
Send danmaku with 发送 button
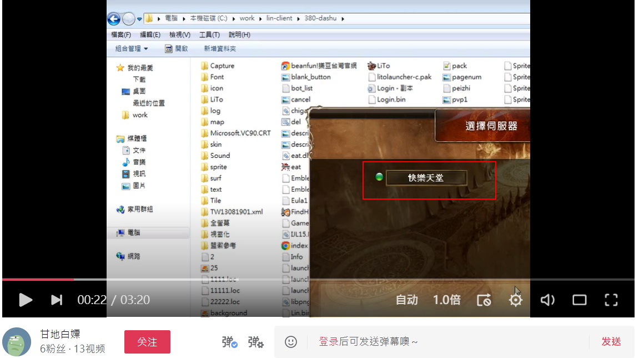pos(611,341)
